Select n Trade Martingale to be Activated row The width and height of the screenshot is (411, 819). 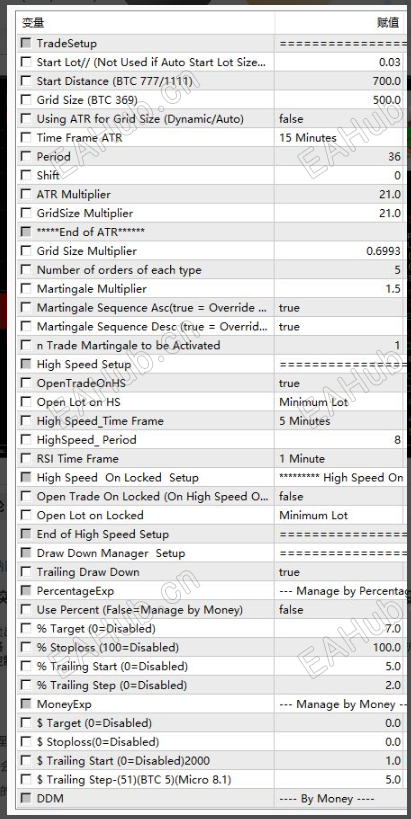210,345
